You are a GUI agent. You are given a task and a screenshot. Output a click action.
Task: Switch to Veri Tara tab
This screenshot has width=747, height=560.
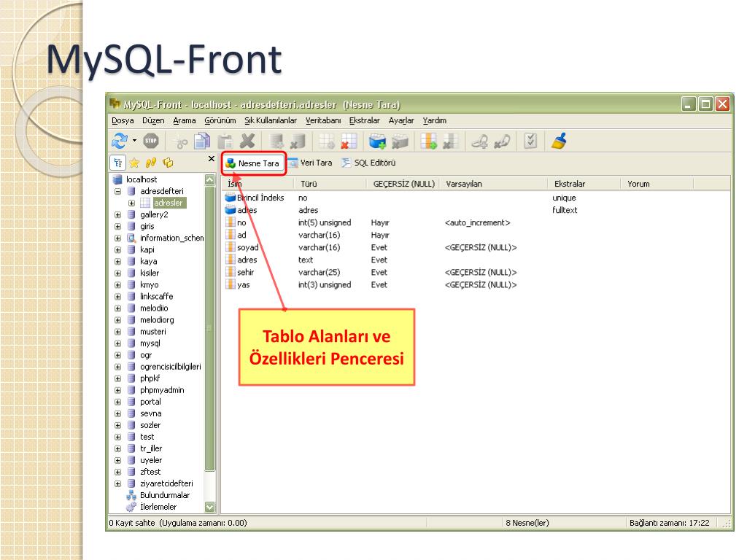point(310,163)
